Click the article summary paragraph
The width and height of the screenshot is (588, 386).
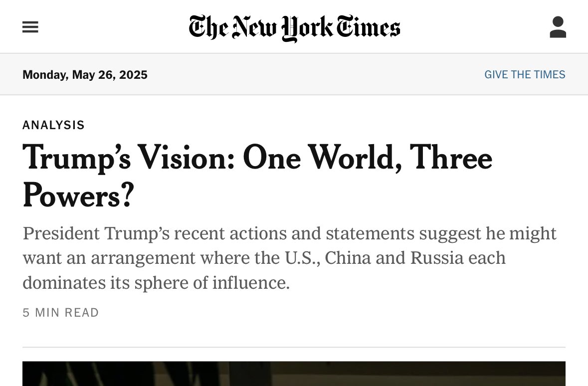289,258
